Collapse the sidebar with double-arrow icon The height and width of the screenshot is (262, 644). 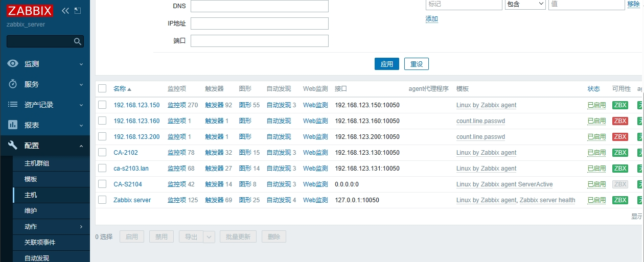pos(65,10)
